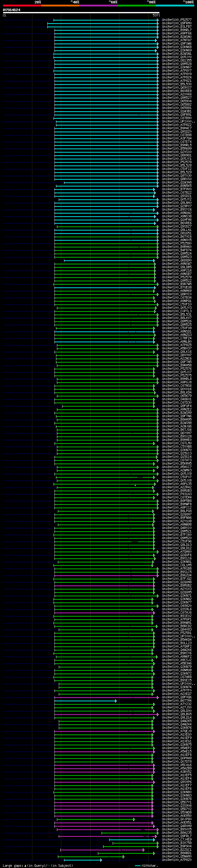
Task: Open hit UniRef100_Q3KN68
Action: [176, 47]
